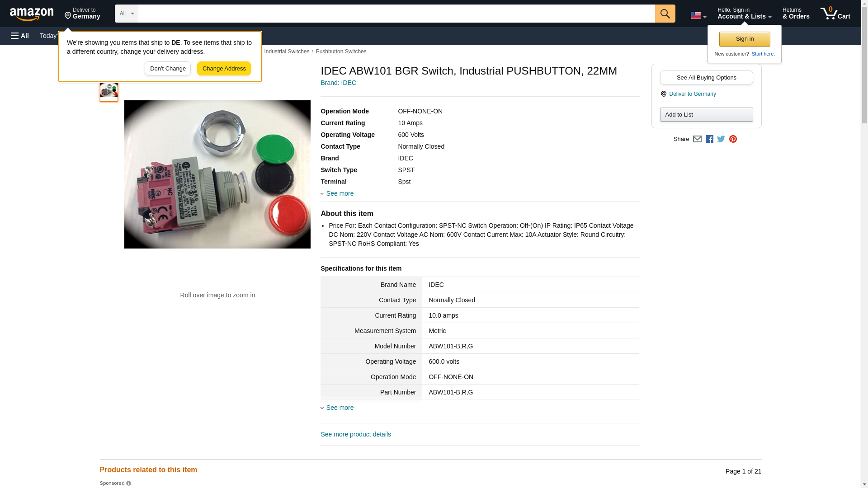
Task: Expand Account & Lists menu
Action: point(744,14)
